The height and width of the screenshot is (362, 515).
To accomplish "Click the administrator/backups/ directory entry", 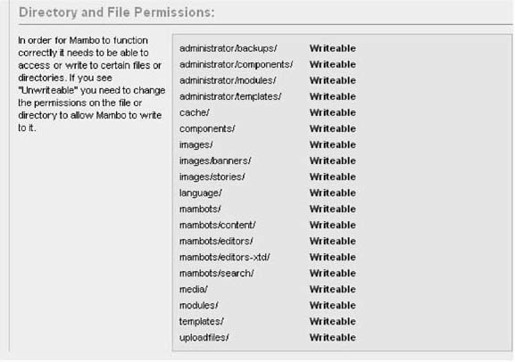I will point(228,48).
